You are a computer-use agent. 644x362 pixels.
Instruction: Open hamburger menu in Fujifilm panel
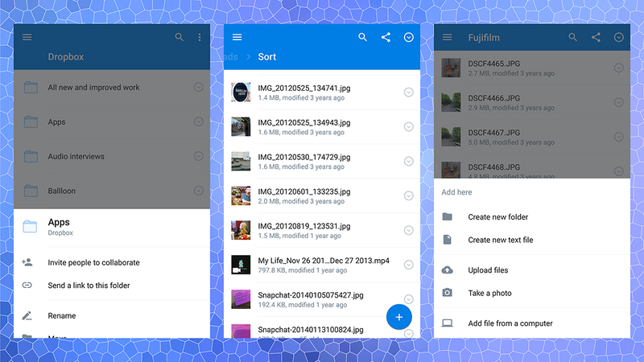point(448,37)
